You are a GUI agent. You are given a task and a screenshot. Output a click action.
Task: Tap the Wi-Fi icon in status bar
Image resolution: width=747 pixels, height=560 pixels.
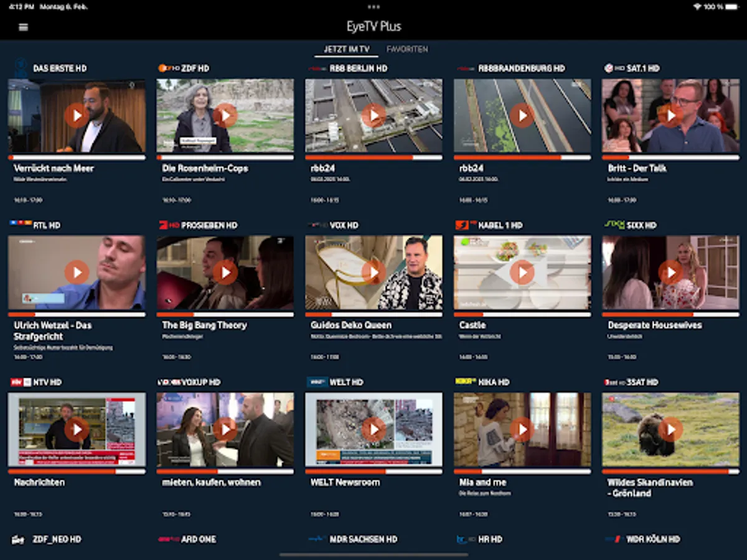(697, 7)
